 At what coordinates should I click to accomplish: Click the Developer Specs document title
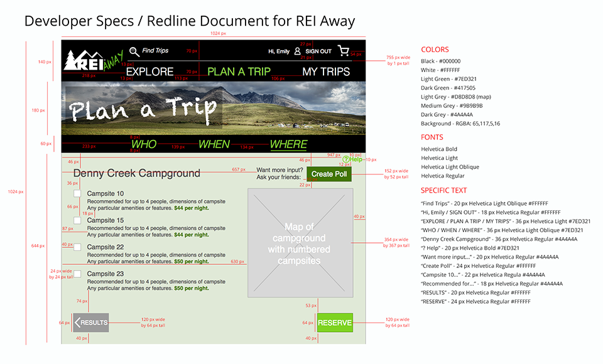(x=190, y=21)
